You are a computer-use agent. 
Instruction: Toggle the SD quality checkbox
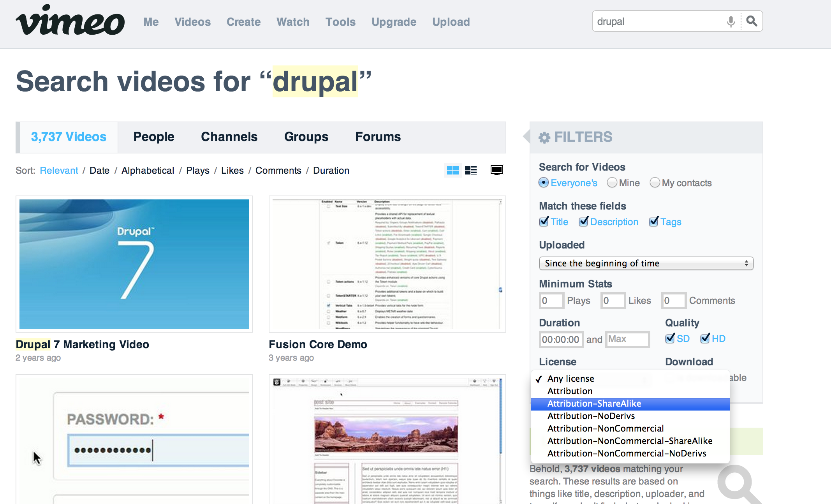click(x=670, y=338)
